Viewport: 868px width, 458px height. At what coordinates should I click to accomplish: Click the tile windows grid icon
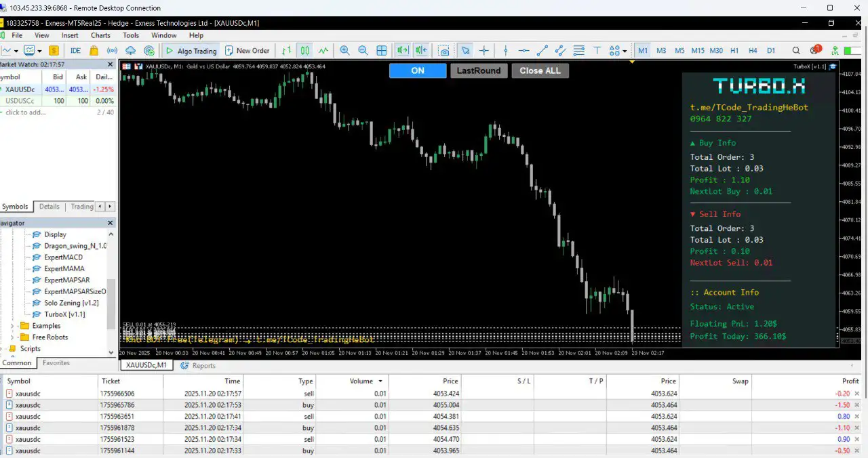click(382, 51)
